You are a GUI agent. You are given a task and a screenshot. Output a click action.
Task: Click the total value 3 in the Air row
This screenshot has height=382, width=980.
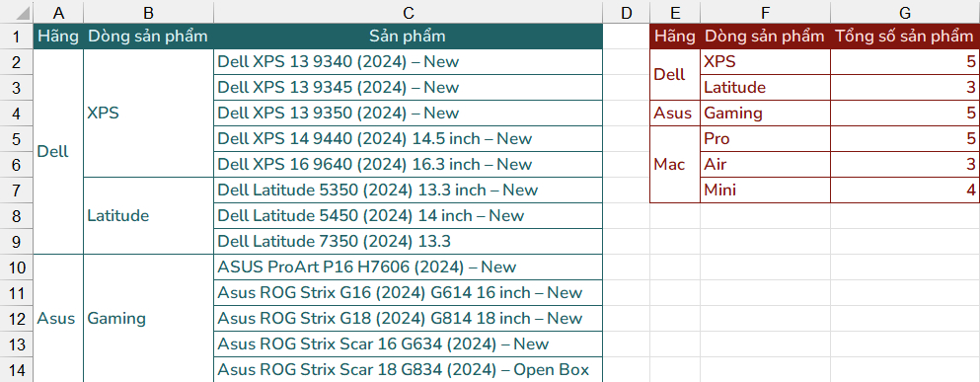905,165
